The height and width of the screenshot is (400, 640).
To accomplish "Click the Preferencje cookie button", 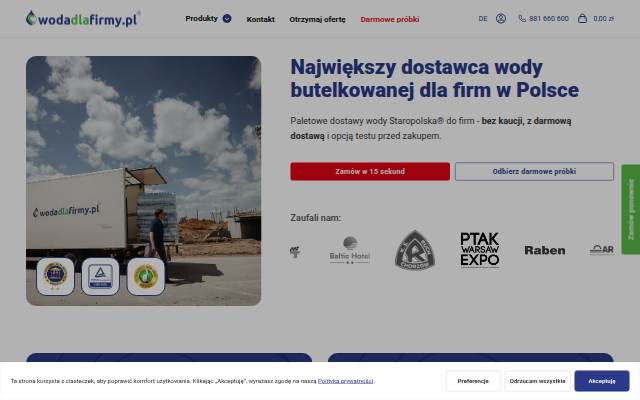I will point(473,381).
